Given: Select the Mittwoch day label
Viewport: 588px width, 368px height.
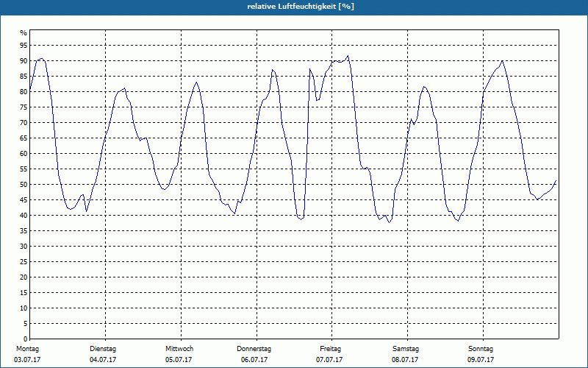Looking at the screenshot, I should pyautogui.click(x=179, y=349).
